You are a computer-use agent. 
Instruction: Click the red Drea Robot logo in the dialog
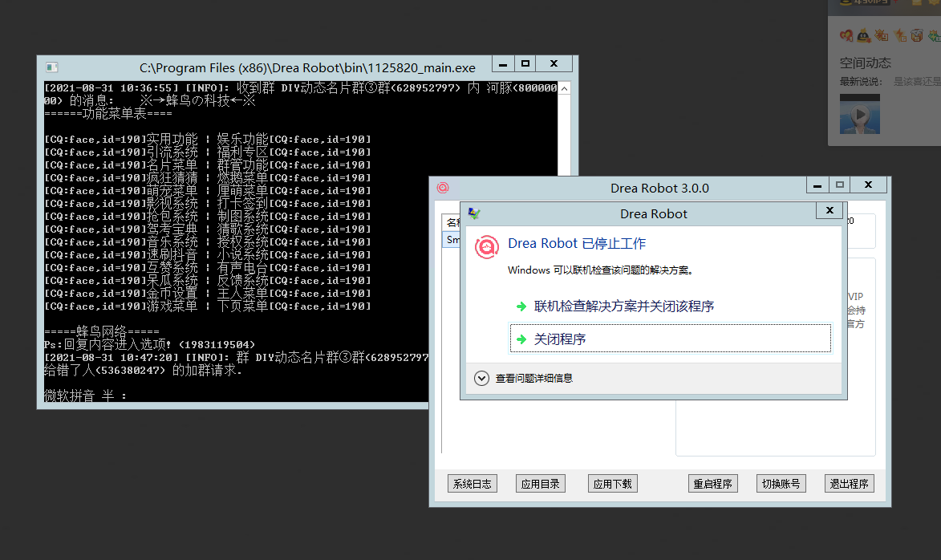[x=487, y=246]
